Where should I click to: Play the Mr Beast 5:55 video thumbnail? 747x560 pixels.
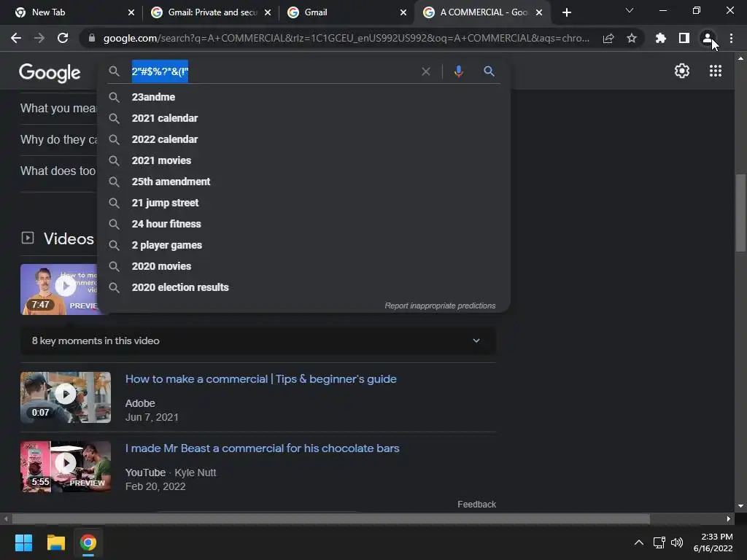tap(66, 467)
